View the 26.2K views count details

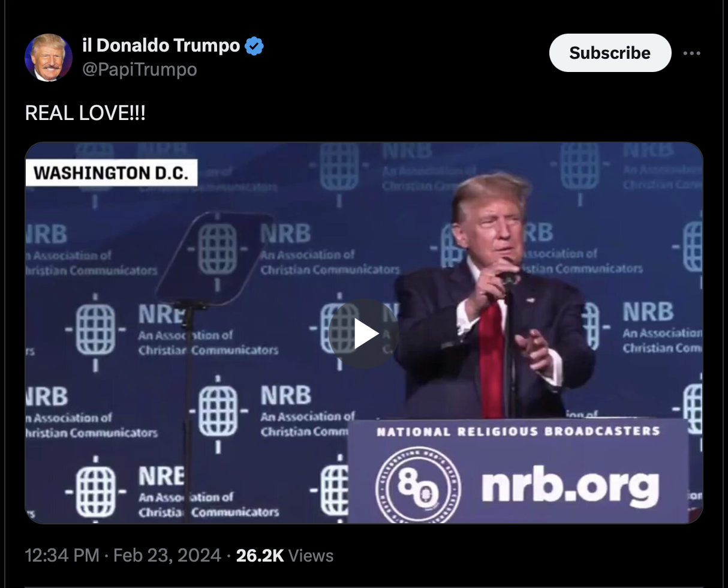tap(285, 556)
